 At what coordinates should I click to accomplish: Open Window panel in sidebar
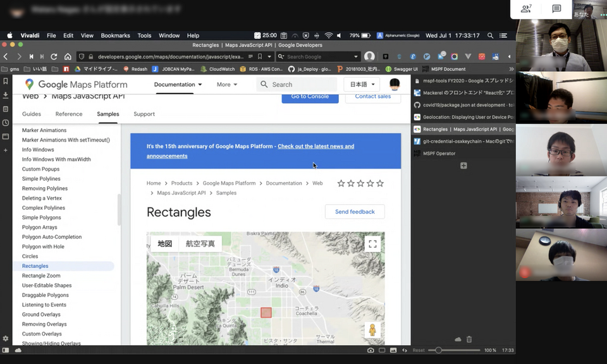click(6, 136)
